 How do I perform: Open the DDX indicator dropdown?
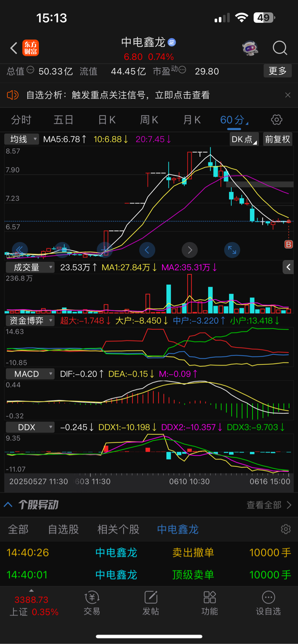(30, 427)
